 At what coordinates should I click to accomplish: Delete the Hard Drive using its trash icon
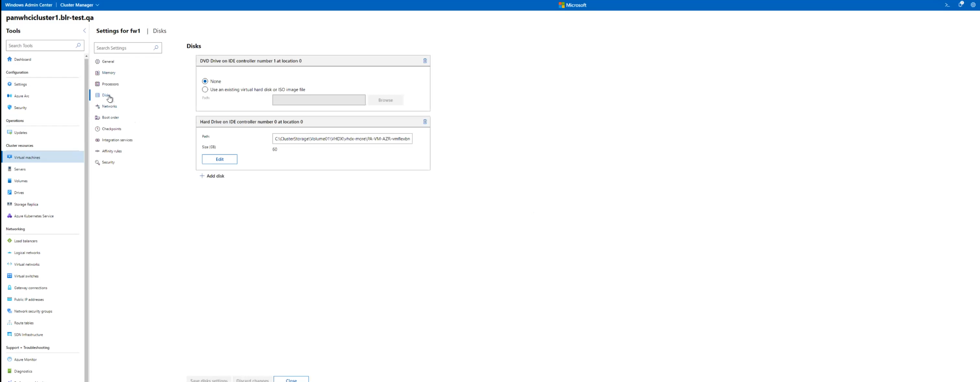(x=425, y=122)
